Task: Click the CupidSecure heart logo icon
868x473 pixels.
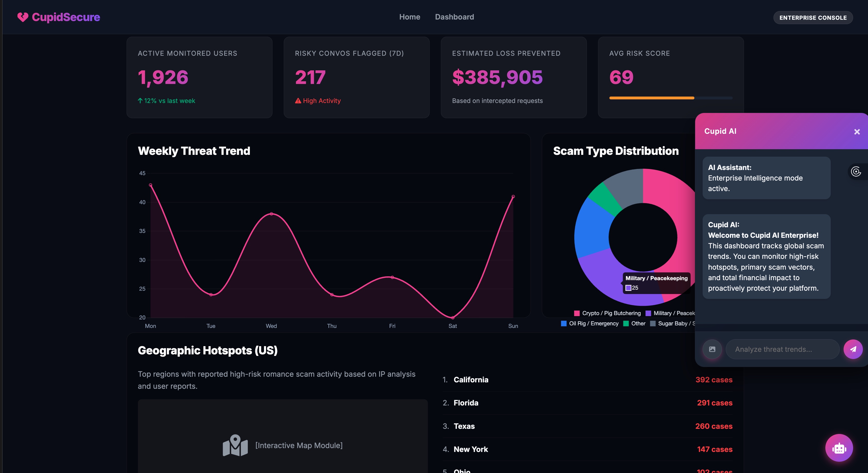Action: pos(23,17)
